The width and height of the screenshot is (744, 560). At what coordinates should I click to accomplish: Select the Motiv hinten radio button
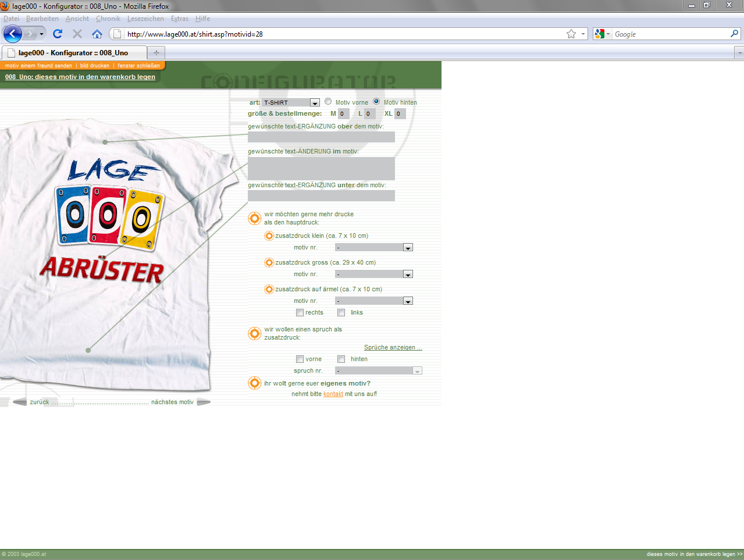pyautogui.click(x=376, y=101)
